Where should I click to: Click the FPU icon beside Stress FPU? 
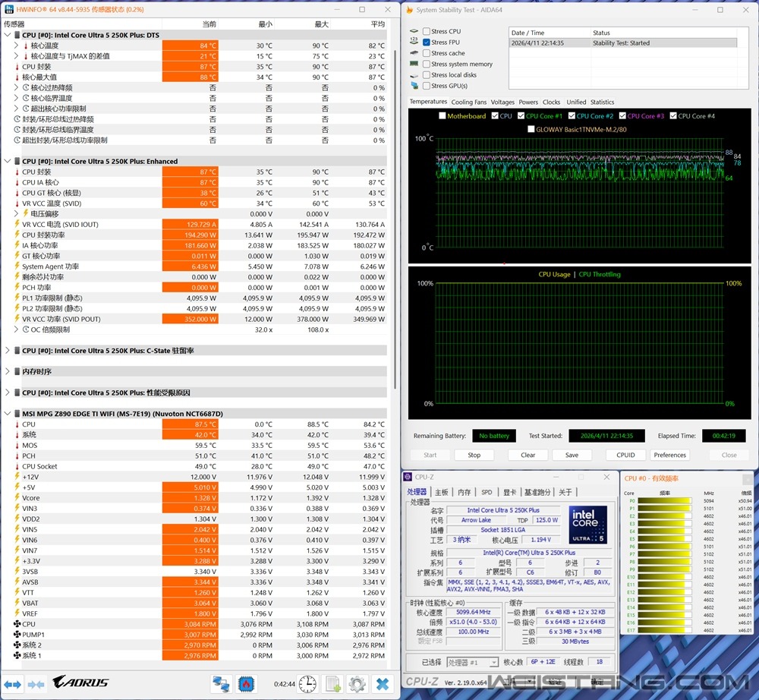[414, 43]
